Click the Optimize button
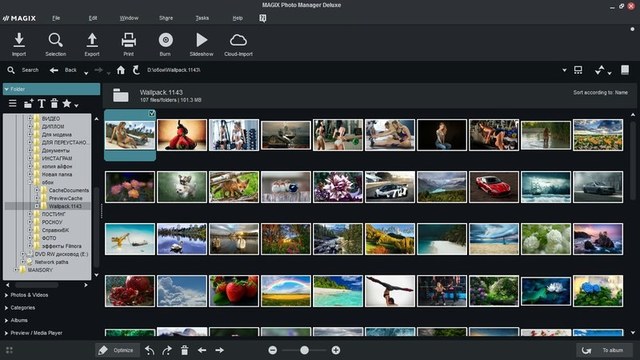The width and height of the screenshot is (640, 360). pyautogui.click(x=117, y=350)
